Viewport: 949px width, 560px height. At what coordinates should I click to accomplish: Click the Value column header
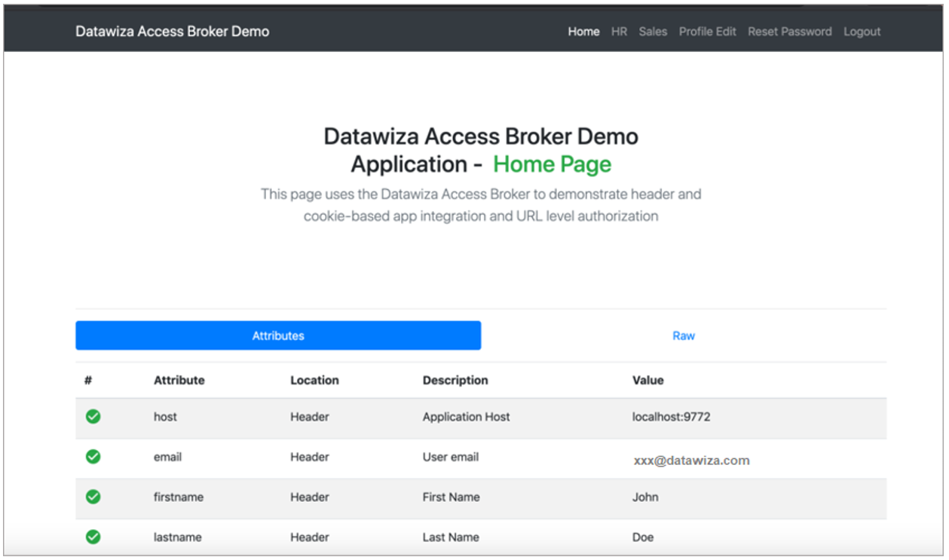[647, 381]
